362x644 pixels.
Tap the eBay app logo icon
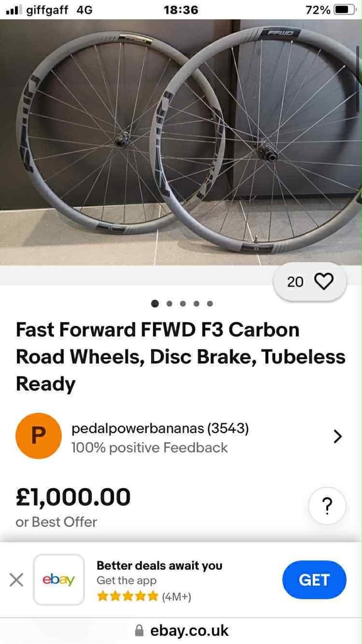click(59, 579)
